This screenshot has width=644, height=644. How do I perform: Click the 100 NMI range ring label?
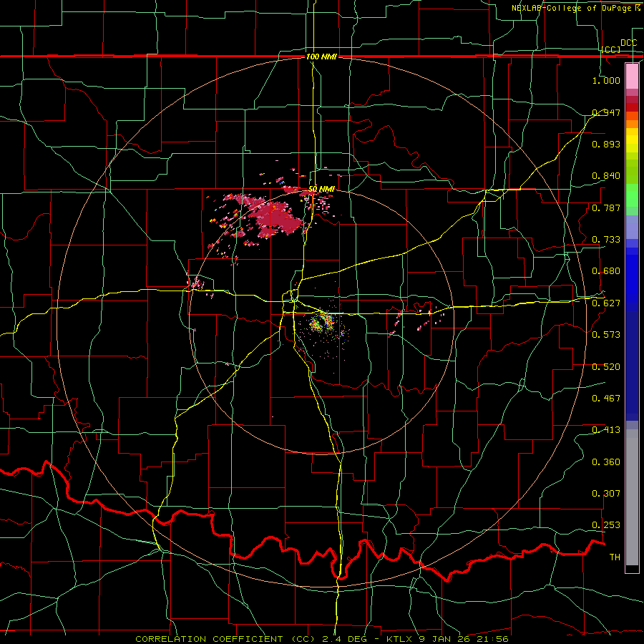pyautogui.click(x=321, y=57)
